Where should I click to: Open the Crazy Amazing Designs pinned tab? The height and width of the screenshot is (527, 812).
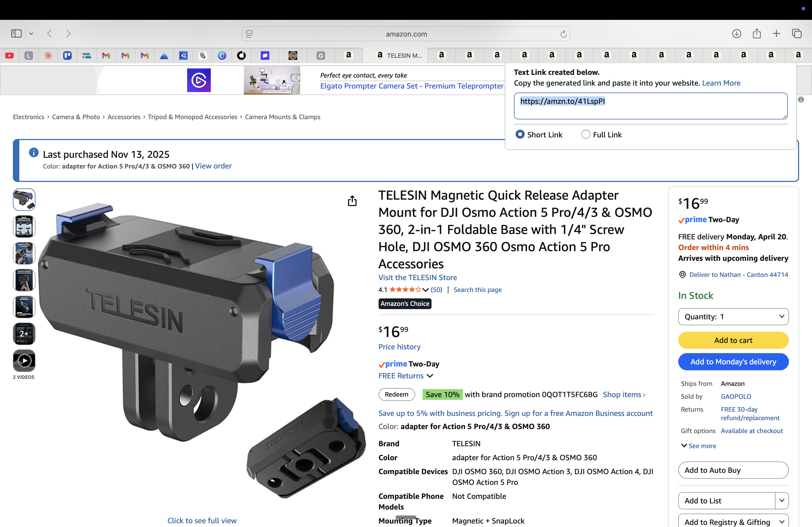[x=293, y=55]
